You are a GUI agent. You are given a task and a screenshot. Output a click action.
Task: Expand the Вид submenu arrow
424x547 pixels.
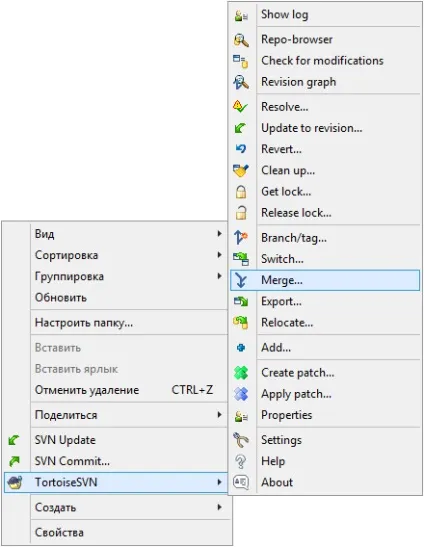219,233
